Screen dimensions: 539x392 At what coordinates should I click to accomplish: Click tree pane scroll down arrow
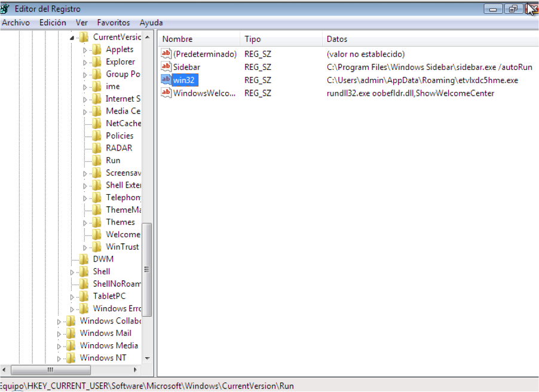147,359
